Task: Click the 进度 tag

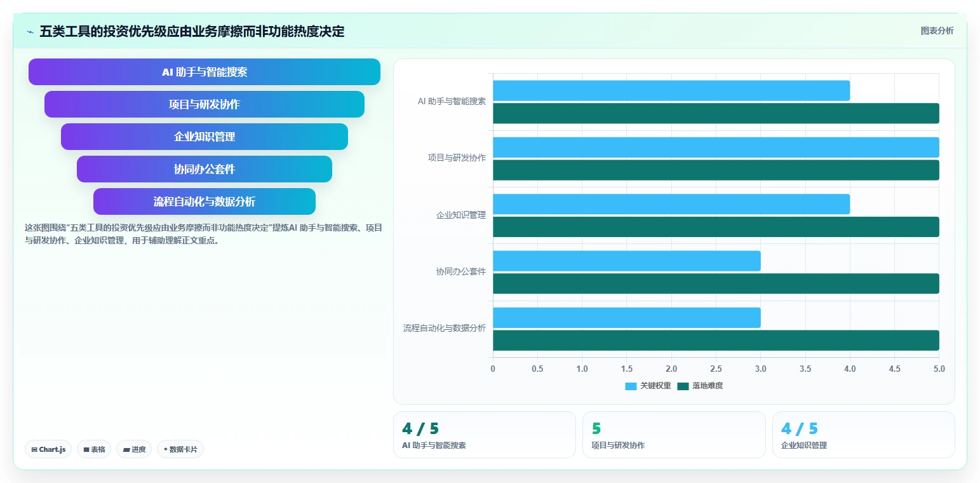Action: [134, 449]
